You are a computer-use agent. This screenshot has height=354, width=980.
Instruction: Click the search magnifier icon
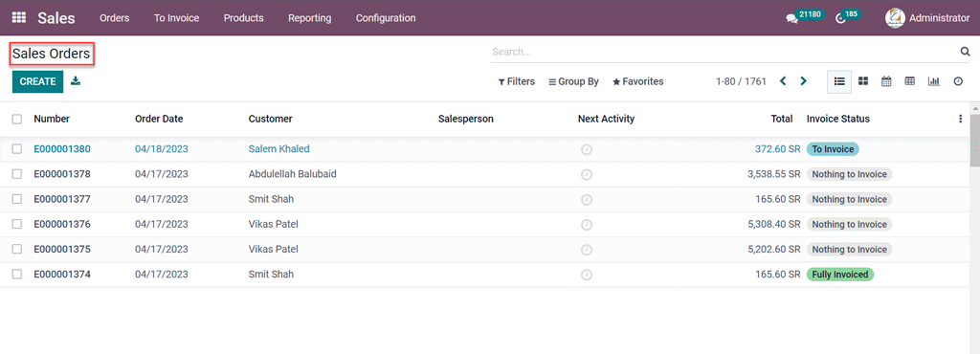tap(965, 52)
